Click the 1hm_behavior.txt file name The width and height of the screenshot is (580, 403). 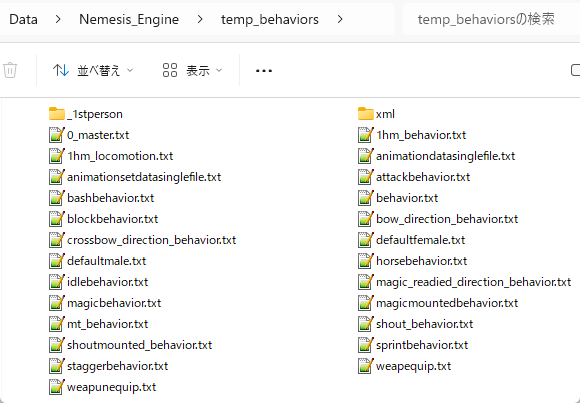click(x=421, y=135)
